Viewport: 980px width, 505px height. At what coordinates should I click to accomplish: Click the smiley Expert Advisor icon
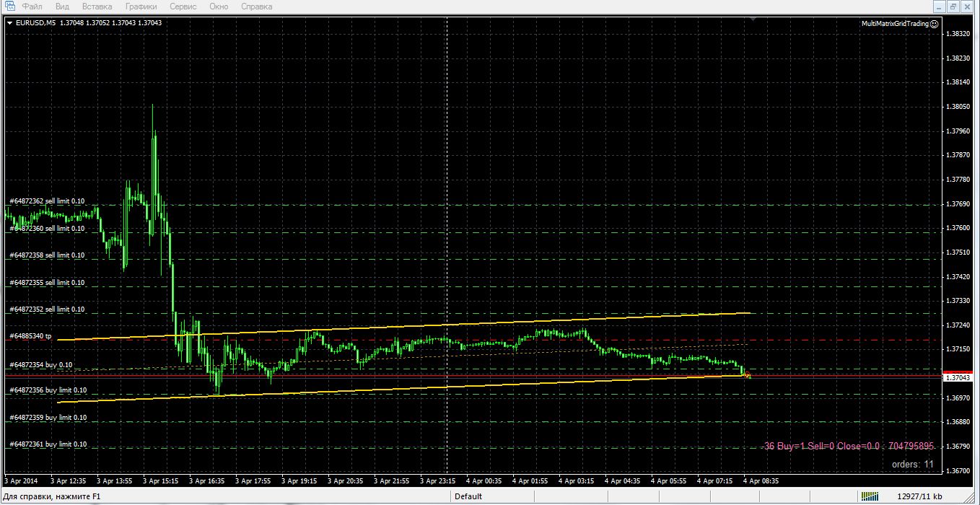(935, 24)
